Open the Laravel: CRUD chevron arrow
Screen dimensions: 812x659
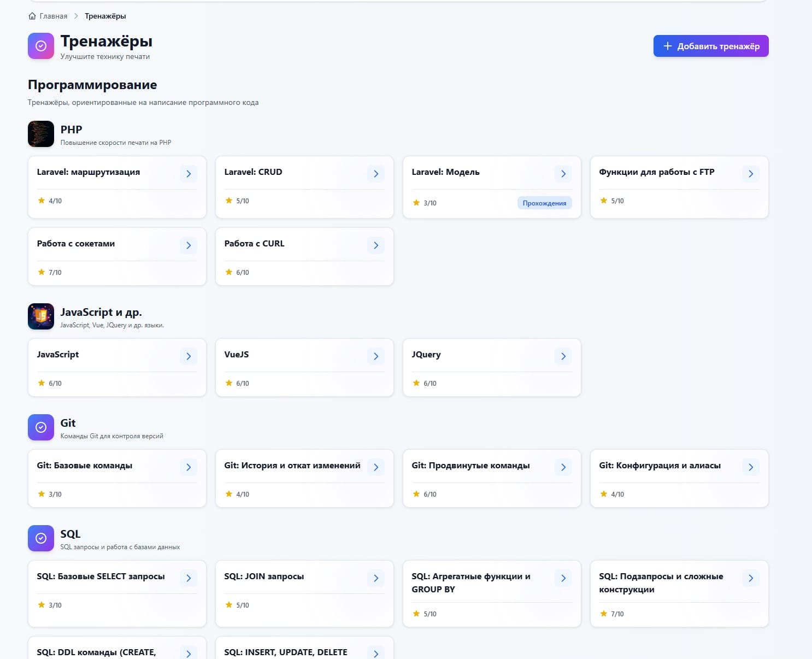376,174
